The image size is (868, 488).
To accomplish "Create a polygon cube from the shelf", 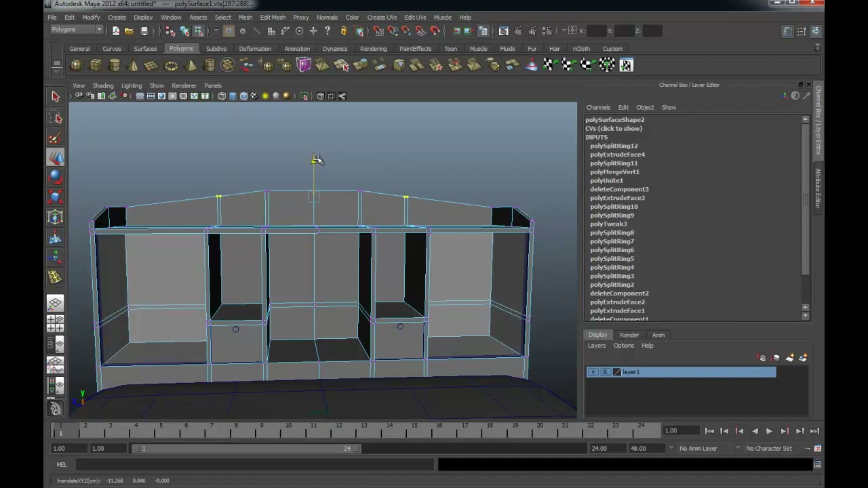I will (96, 65).
